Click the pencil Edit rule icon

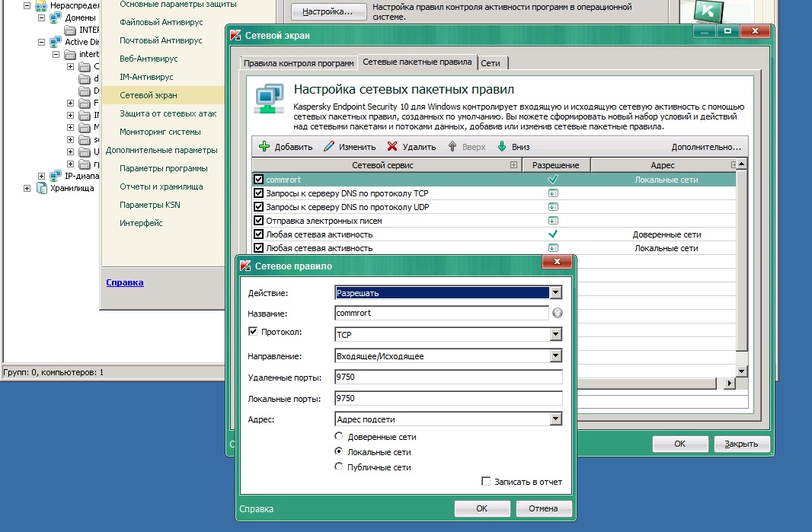coord(328,147)
